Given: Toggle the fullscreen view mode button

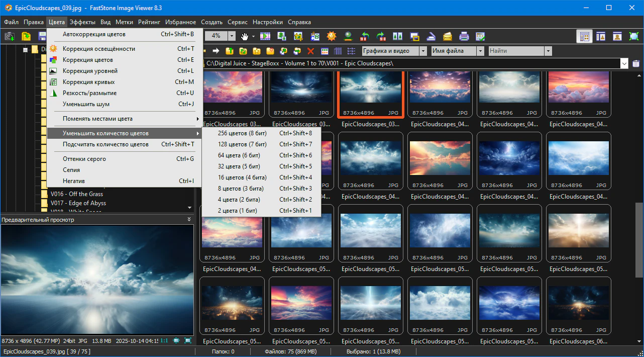Looking at the screenshot, I should tap(634, 36).
